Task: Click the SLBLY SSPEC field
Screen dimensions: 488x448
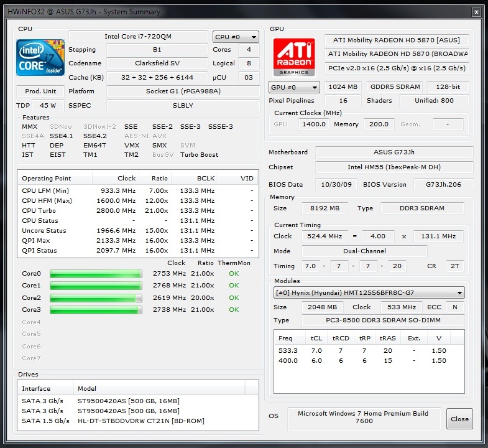Action: tap(183, 106)
